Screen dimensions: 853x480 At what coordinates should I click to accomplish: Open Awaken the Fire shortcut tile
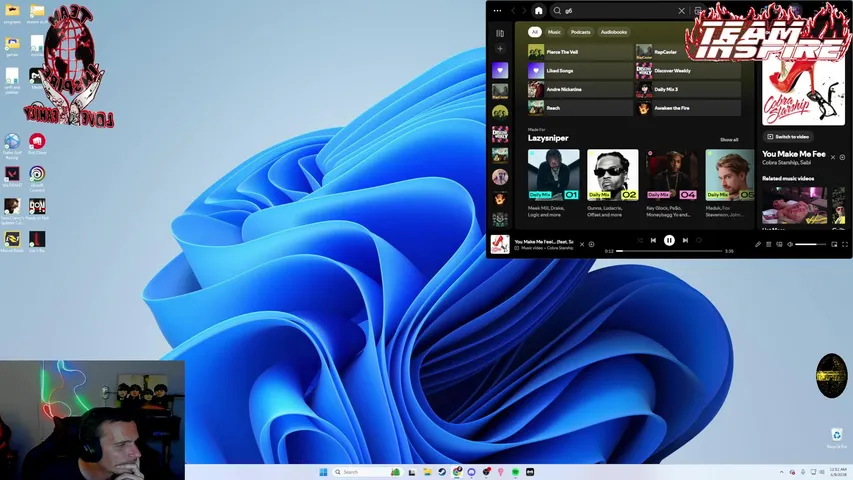(688, 108)
